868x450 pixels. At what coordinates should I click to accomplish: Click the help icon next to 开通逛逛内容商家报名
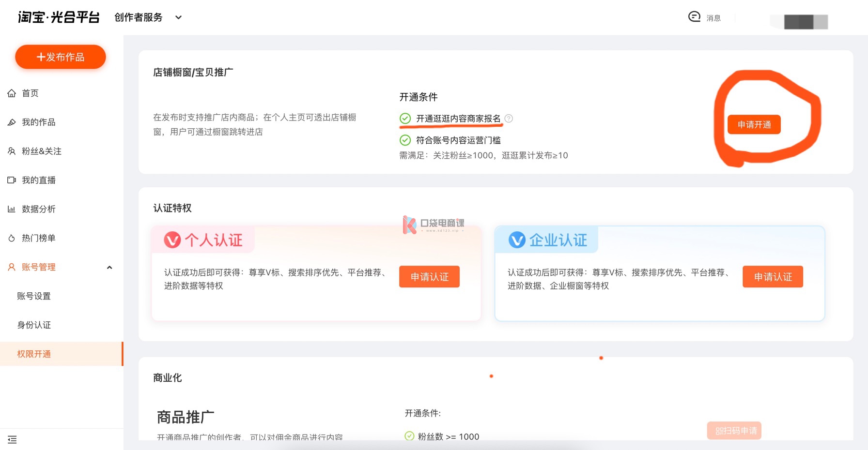tap(509, 119)
